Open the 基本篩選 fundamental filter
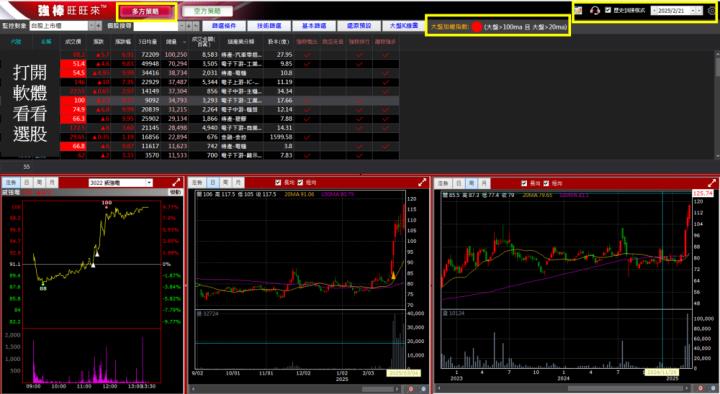This screenshot has width=720, height=394. click(x=314, y=26)
